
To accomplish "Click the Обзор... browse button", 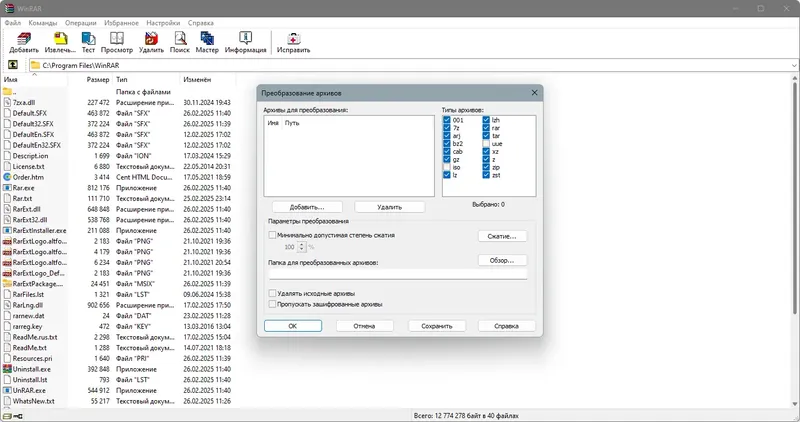I will pyautogui.click(x=502, y=260).
